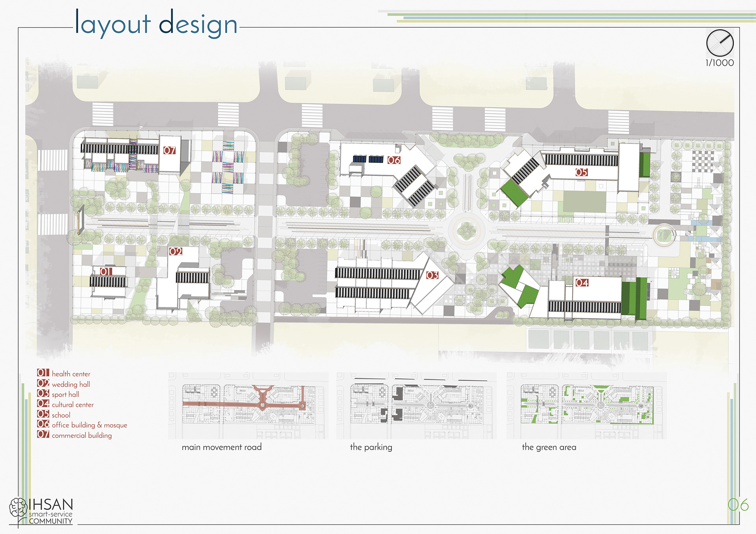756x534 pixels.
Task: Click the 'office building & mosque' legend entry
Action: pyautogui.click(x=89, y=425)
